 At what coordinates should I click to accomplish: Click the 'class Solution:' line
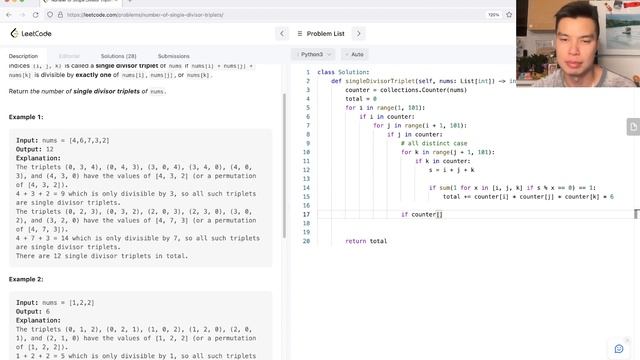click(343, 72)
